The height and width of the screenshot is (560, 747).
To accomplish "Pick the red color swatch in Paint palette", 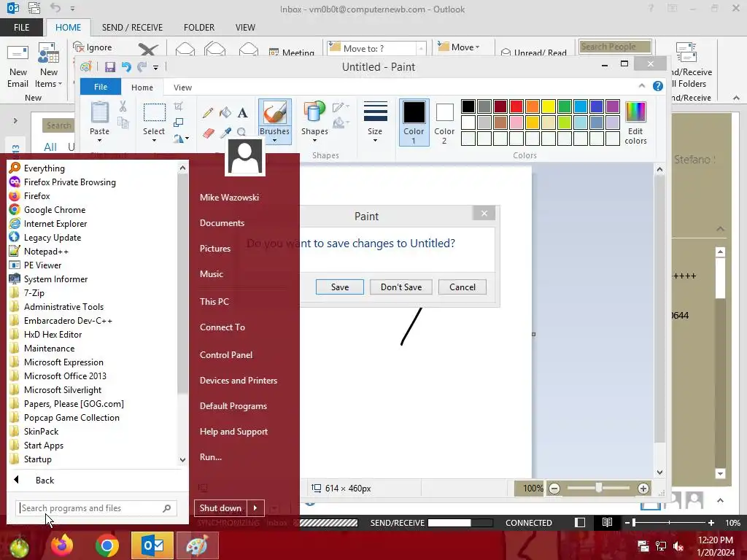I will tap(516, 106).
